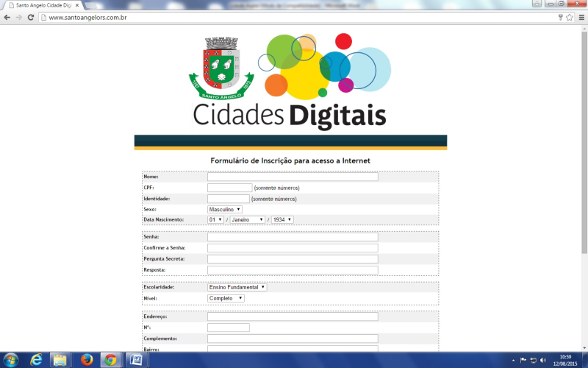Open the Nível dropdown showing Completo
This screenshot has width=588, height=368.
tap(226, 298)
